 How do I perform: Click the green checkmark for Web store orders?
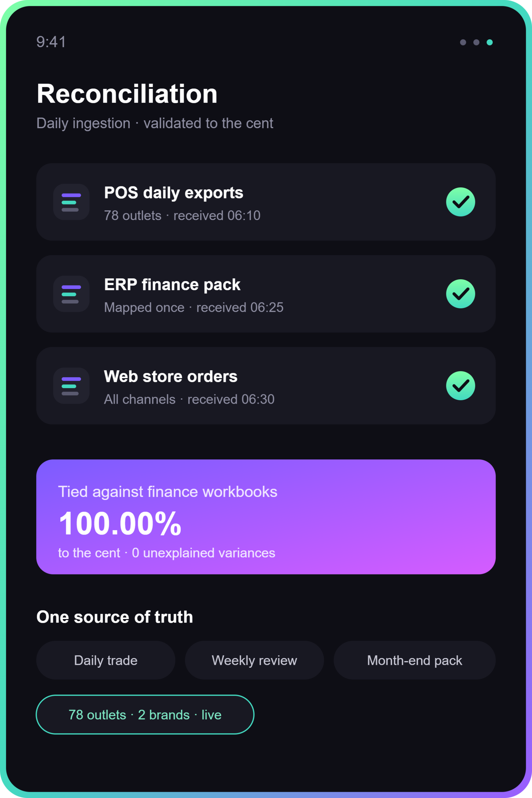click(460, 386)
